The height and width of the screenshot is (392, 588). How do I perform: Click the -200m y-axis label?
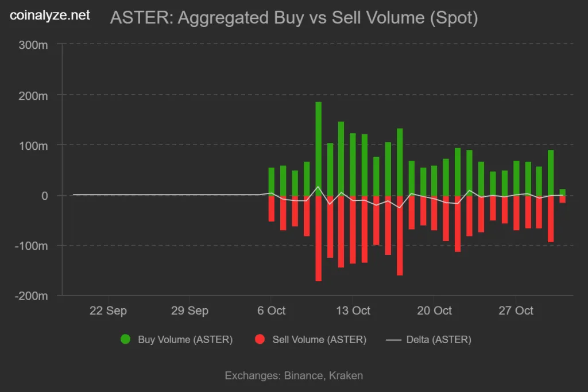[32, 296]
